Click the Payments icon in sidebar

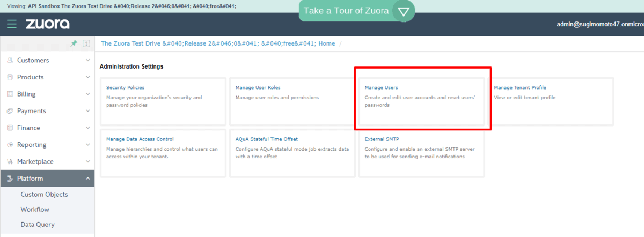10,111
